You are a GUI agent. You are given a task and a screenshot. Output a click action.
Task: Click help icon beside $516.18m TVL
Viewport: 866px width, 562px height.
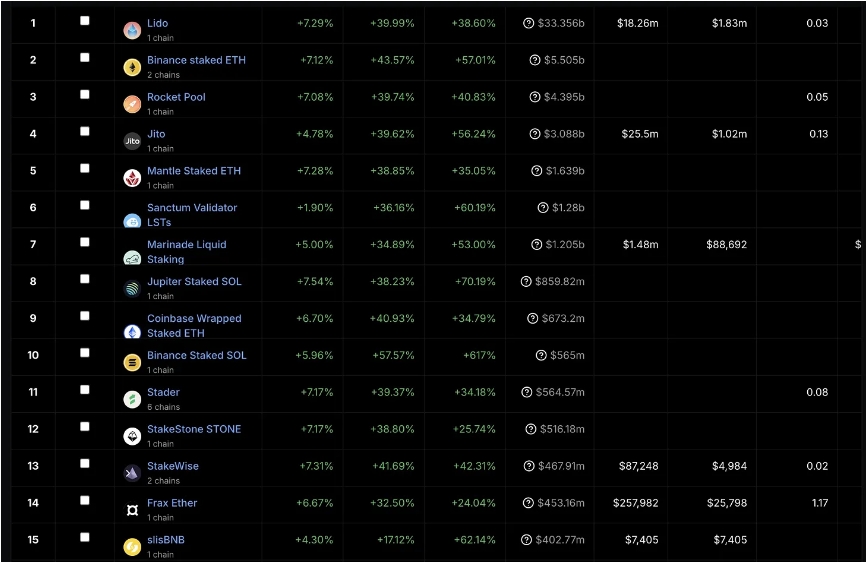[x=531, y=430]
